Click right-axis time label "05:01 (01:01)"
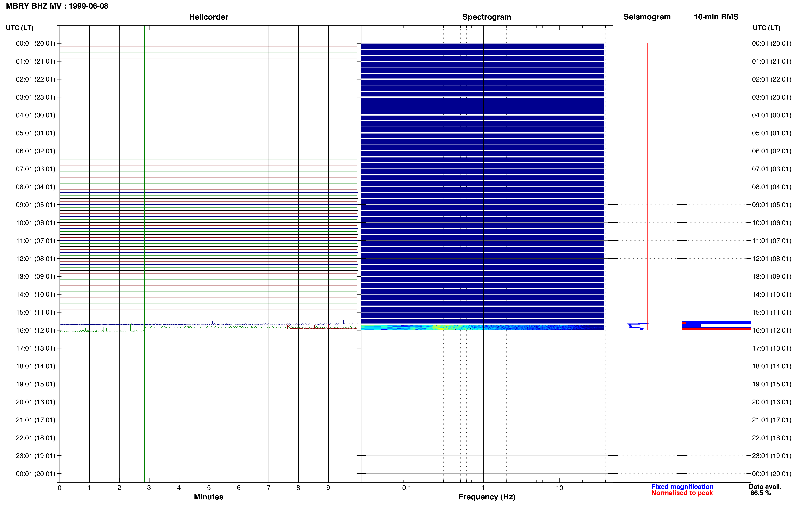812x508 pixels. coord(772,133)
